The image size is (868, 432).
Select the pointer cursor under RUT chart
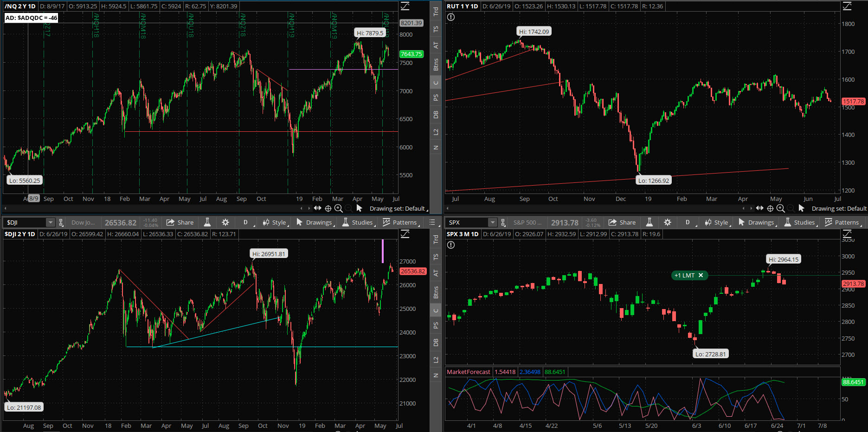pos(801,208)
